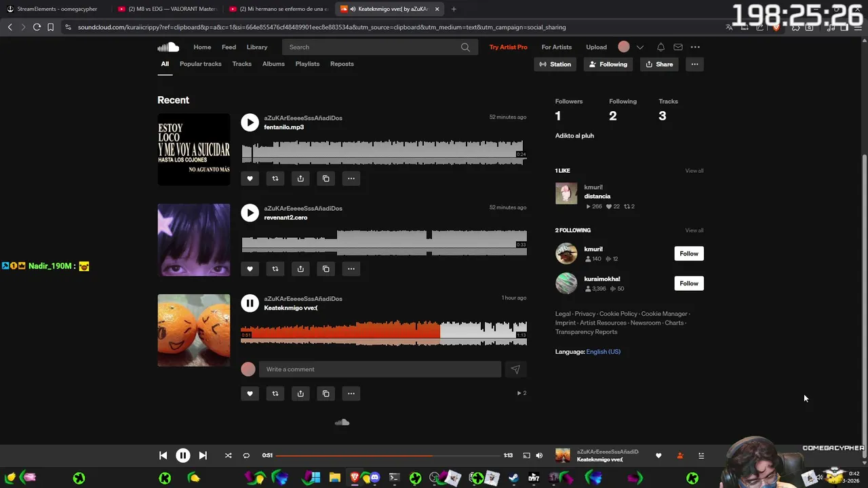Screen dimensions: 868x488
Task: Start the artist Station
Action: [x=555, y=64]
